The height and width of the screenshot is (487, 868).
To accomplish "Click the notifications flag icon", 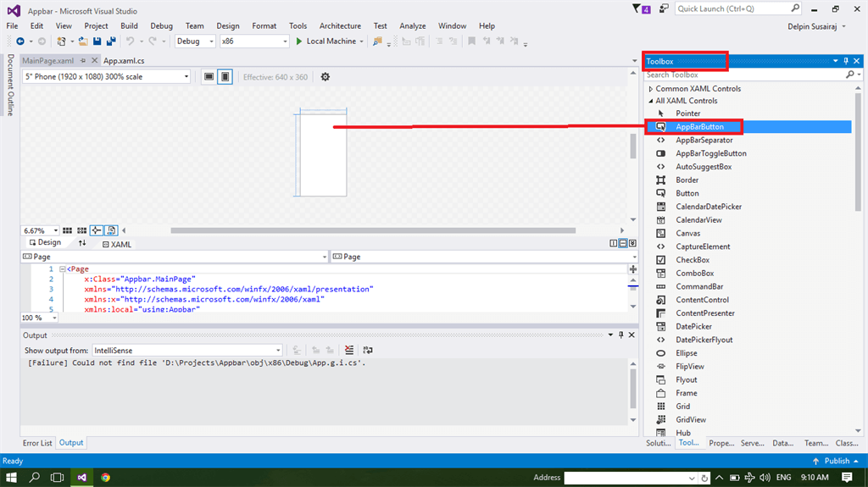I will 638,8.
